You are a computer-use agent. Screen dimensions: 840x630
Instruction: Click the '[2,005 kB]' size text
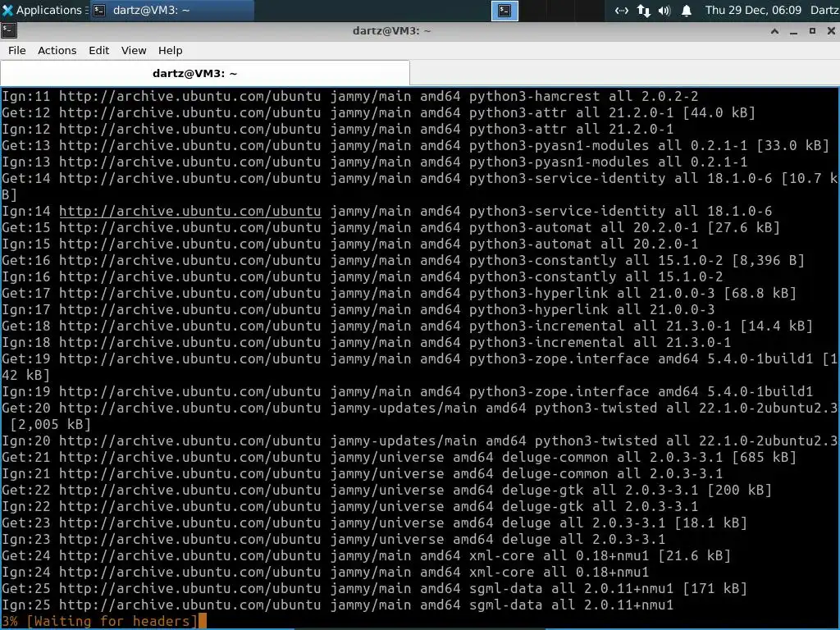pos(50,424)
